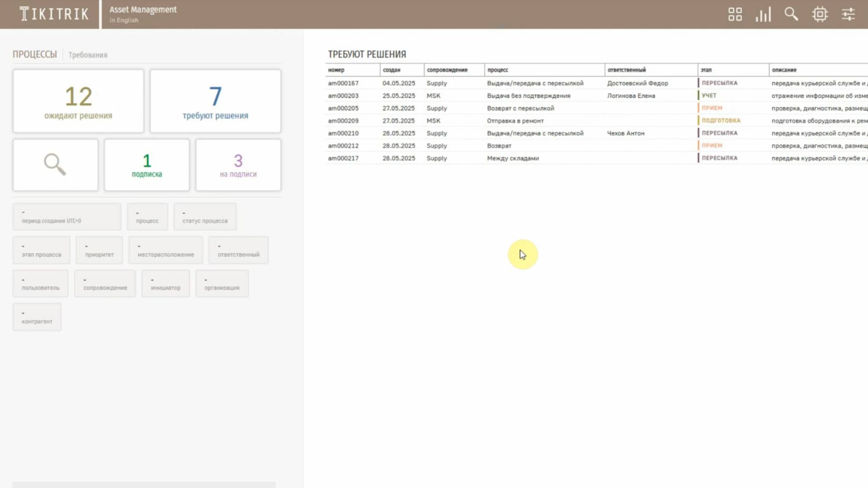Screen dimensions: 868x488
Task: Open the инициатор filter
Action: coord(165,283)
